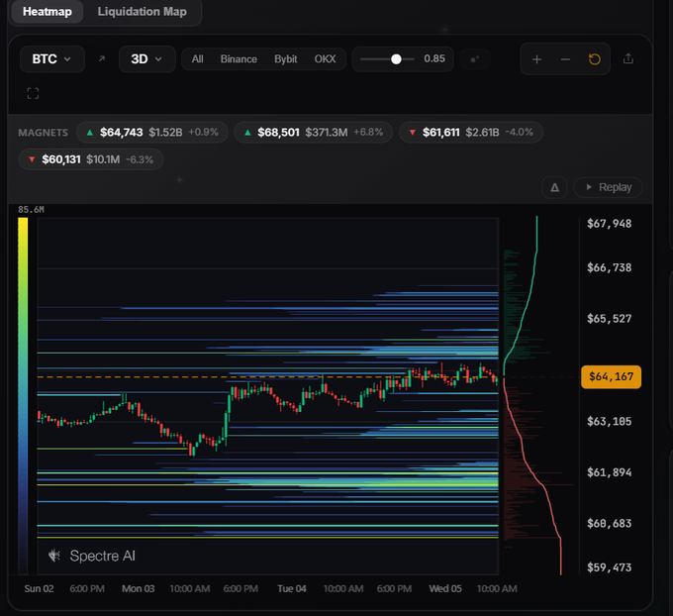Screen dimensions: 673x616
Task: Click the heatmap color scale bar
Action: tap(23, 395)
